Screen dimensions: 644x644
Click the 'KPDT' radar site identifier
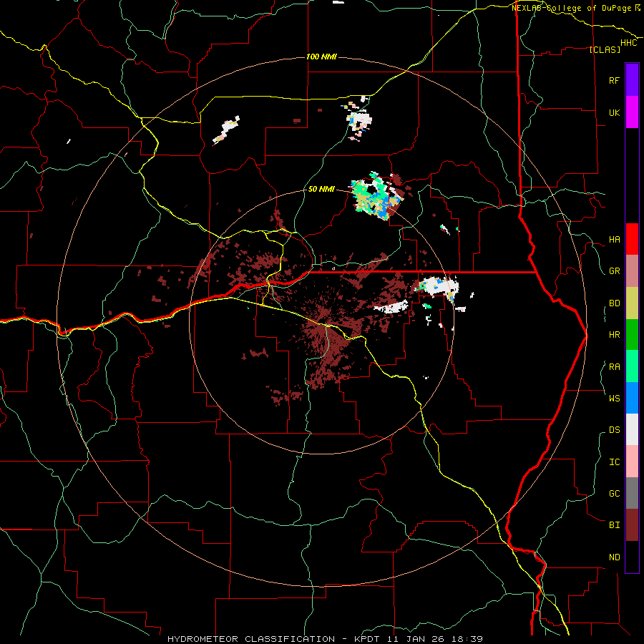(x=366, y=639)
